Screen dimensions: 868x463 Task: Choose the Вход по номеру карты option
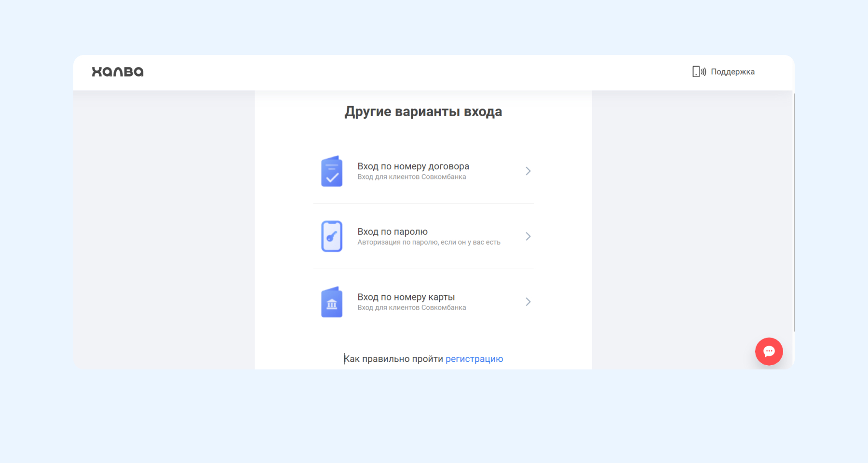[406, 297]
